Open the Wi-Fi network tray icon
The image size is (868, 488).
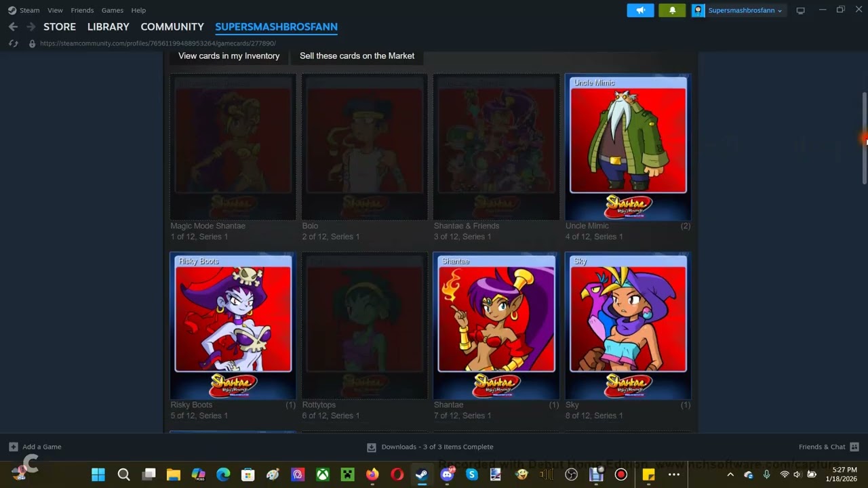pyautogui.click(x=785, y=474)
